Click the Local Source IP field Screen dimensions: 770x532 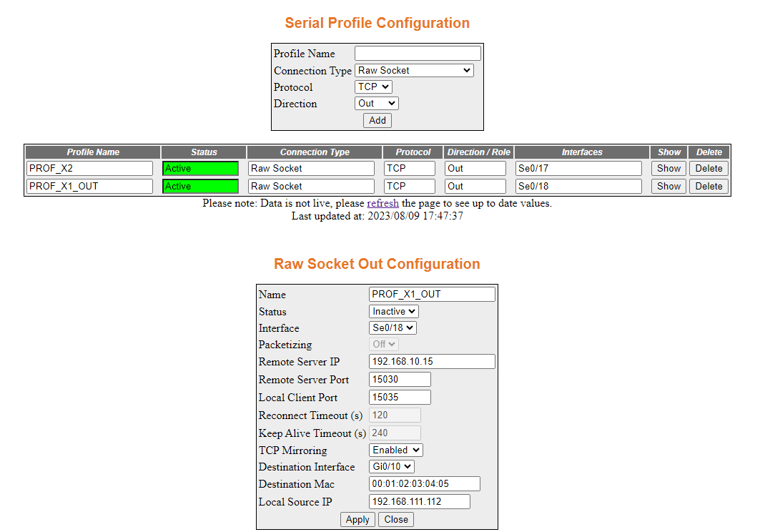418,501
